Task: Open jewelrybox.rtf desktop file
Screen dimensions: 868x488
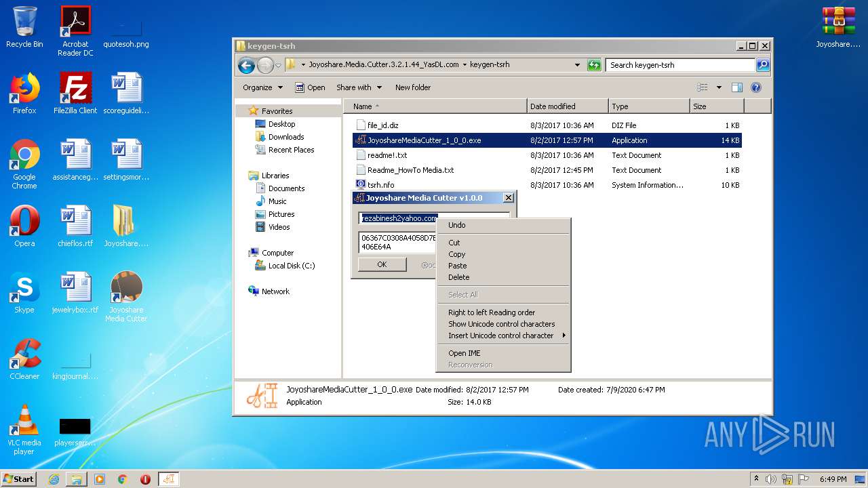Action: click(x=75, y=293)
